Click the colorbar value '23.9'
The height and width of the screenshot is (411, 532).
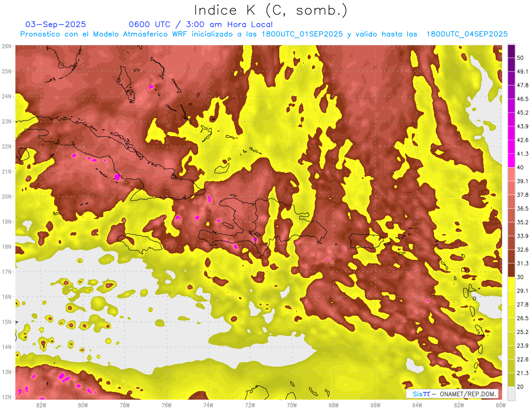point(522,346)
